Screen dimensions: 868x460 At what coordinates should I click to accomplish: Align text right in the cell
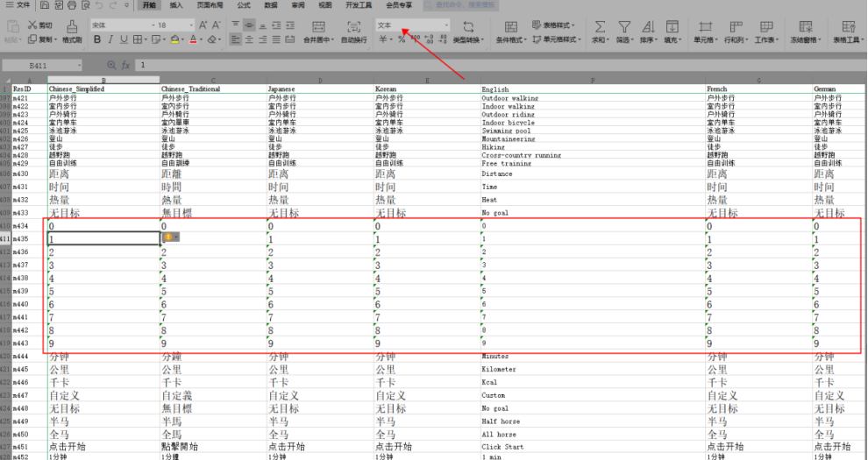(262, 39)
